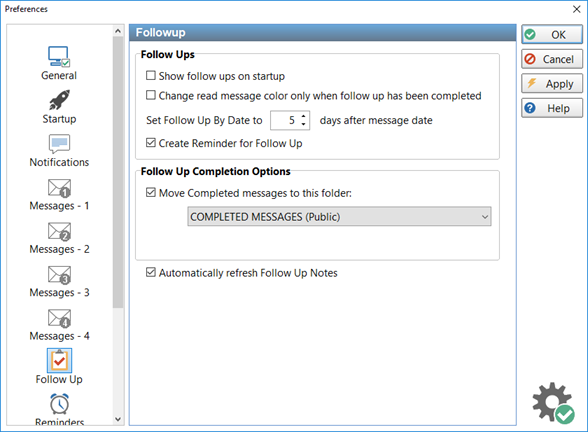Select the Messages - 1 envelope icon

[59, 188]
